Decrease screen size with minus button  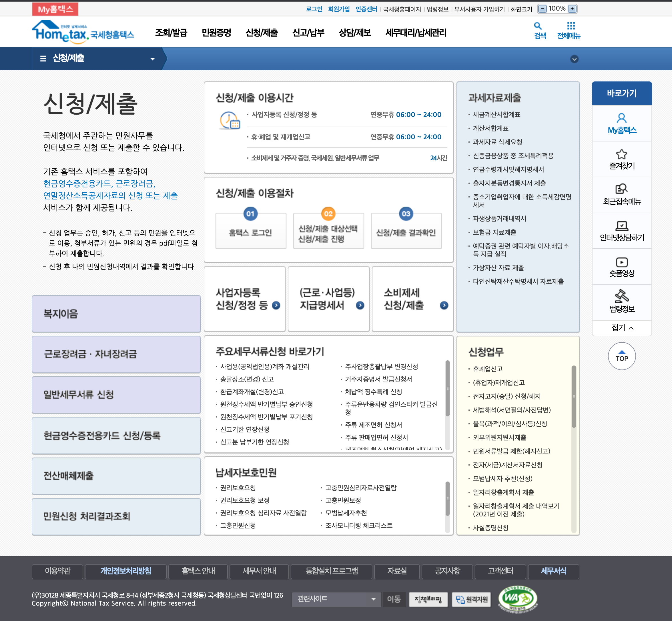(x=542, y=9)
